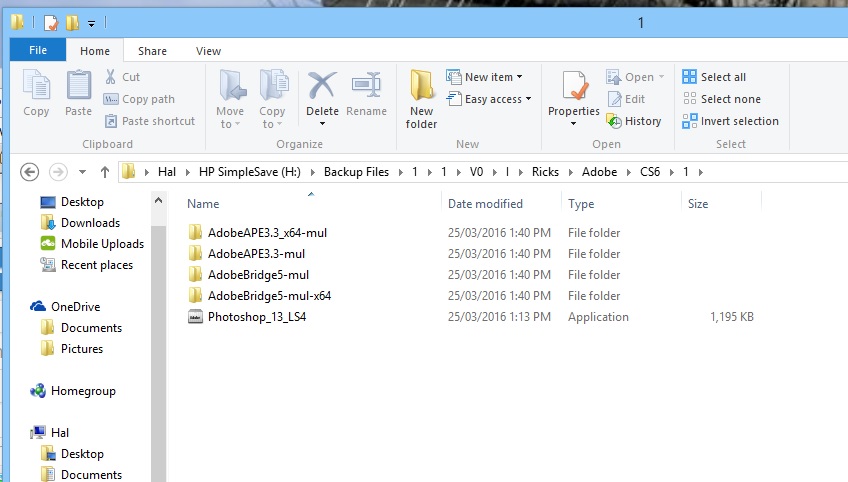The height and width of the screenshot is (482, 848).
Task: Click HP SimpleSave (H:) in address bar
Action: click(250, 172)
